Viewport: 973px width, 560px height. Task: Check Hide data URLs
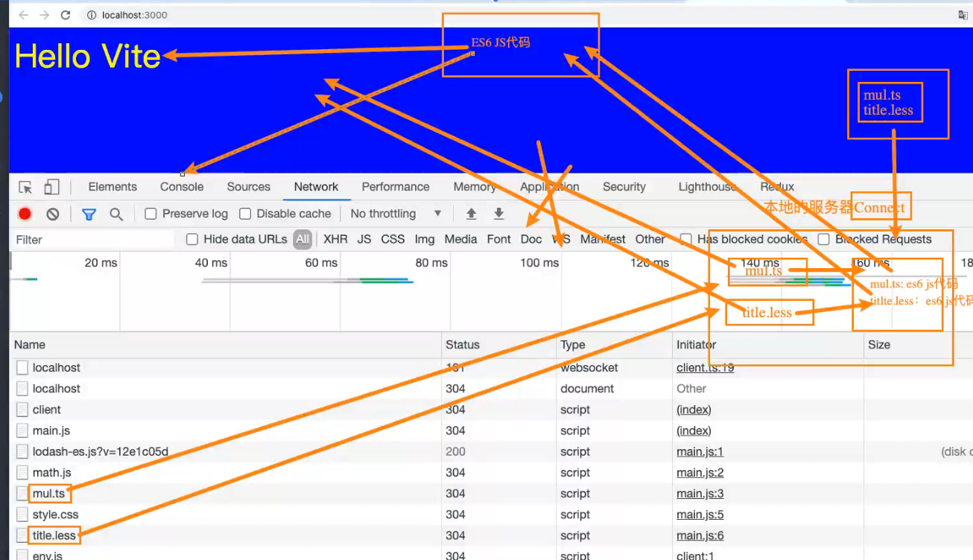[192, 239]
